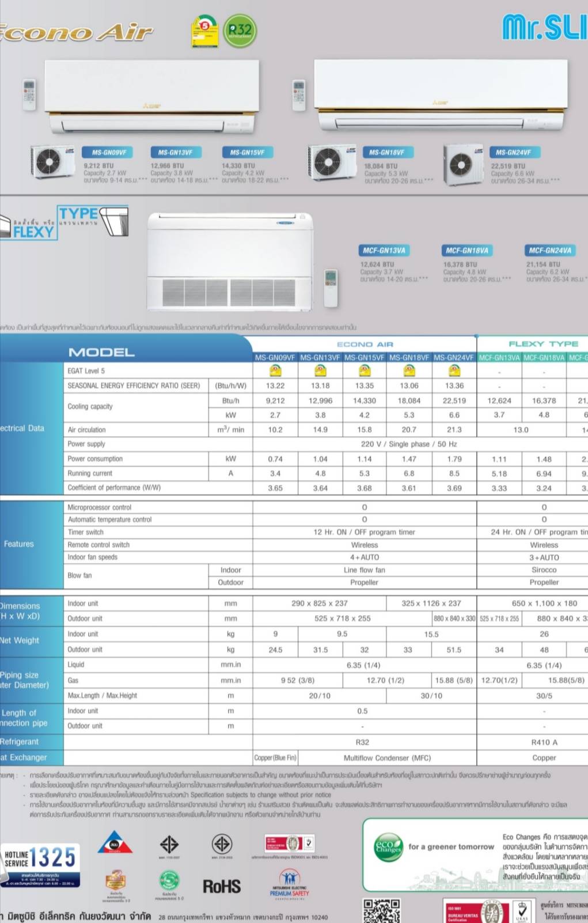Click the Flexy floor-ceiling unit product image
The image size is (588, 923).
(230, 261)
